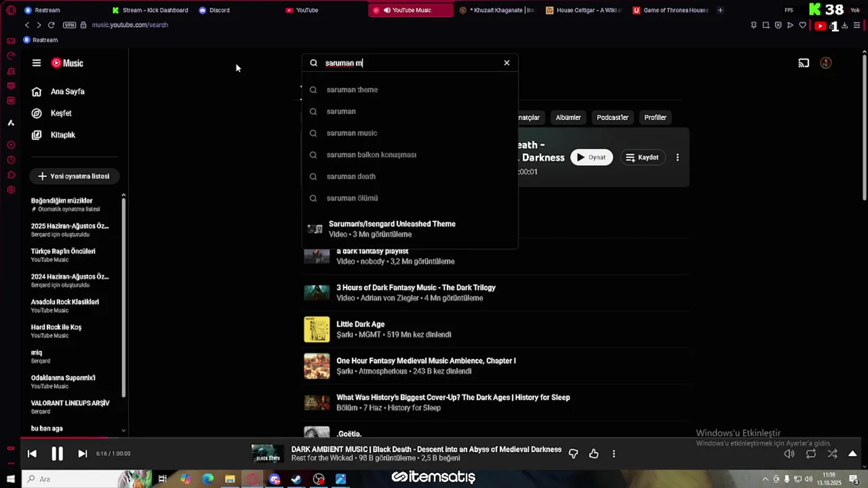
Task: Go back in browser history
Action: click(27, 25)
